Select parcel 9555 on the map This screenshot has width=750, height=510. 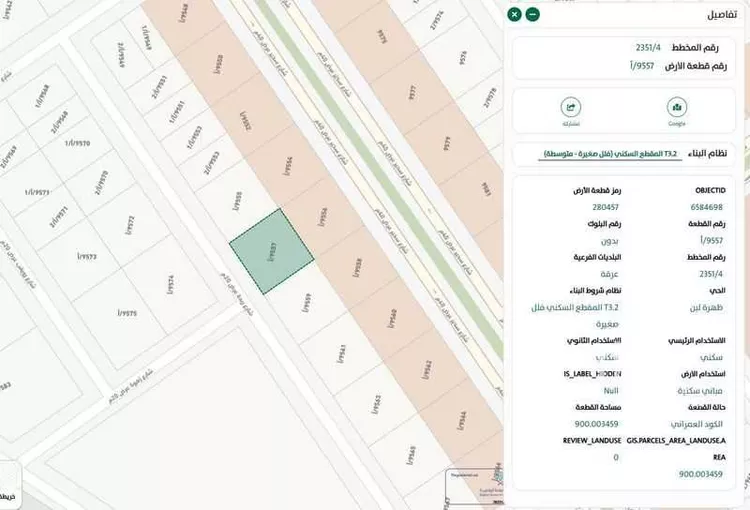238,201
